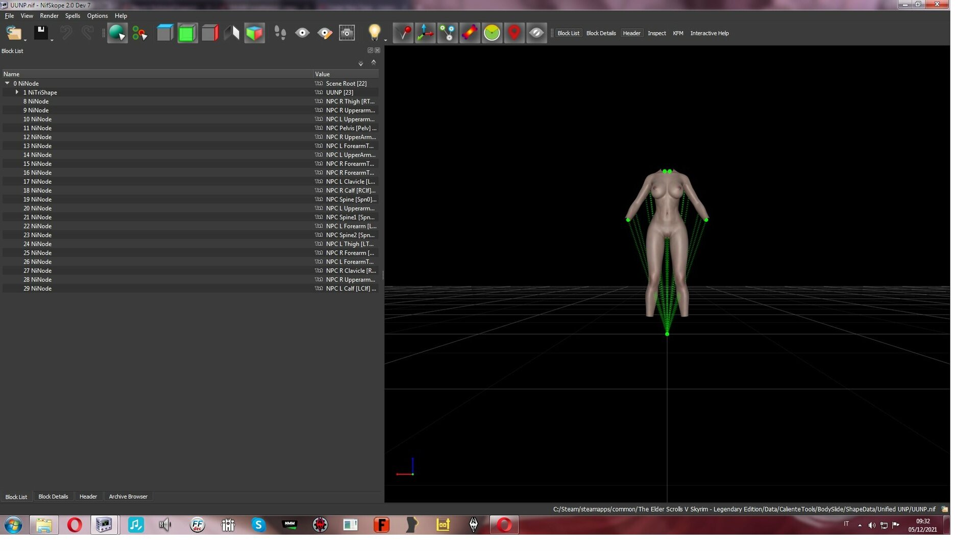The width and height of the screenshot is (980, 551).
Task: Click the collapse-all double chevron up
Action: pyautogui.click(x=374, y=62)
